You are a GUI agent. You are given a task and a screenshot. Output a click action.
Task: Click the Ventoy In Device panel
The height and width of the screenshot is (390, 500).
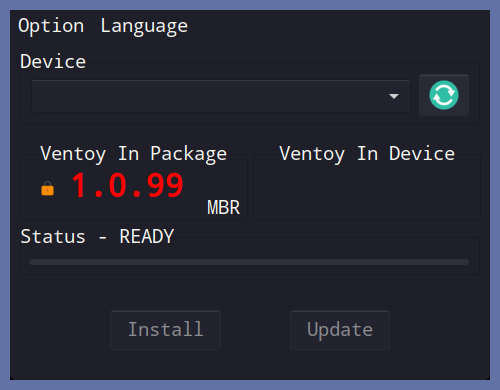click(367, 187)
